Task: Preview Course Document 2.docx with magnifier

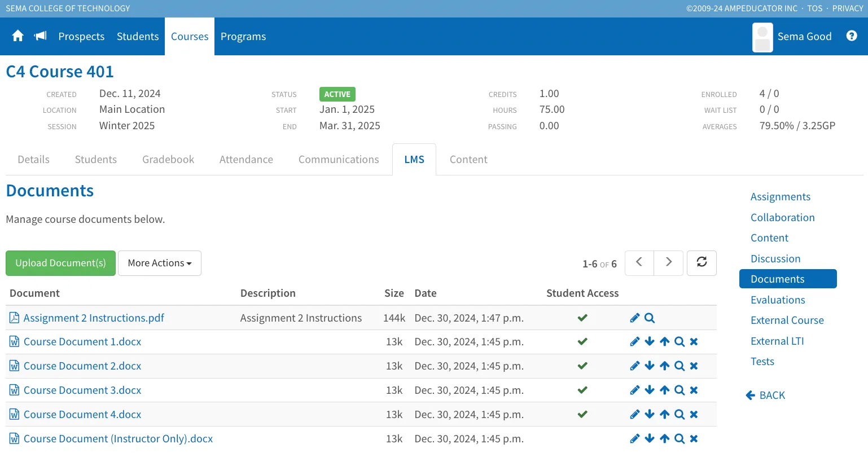Action: point(680,366)
